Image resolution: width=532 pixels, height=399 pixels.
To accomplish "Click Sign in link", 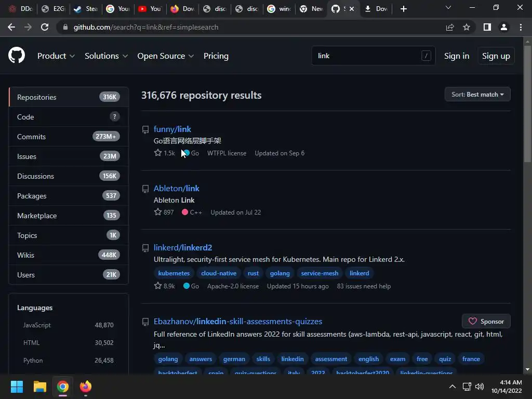I will click(457, 56).
